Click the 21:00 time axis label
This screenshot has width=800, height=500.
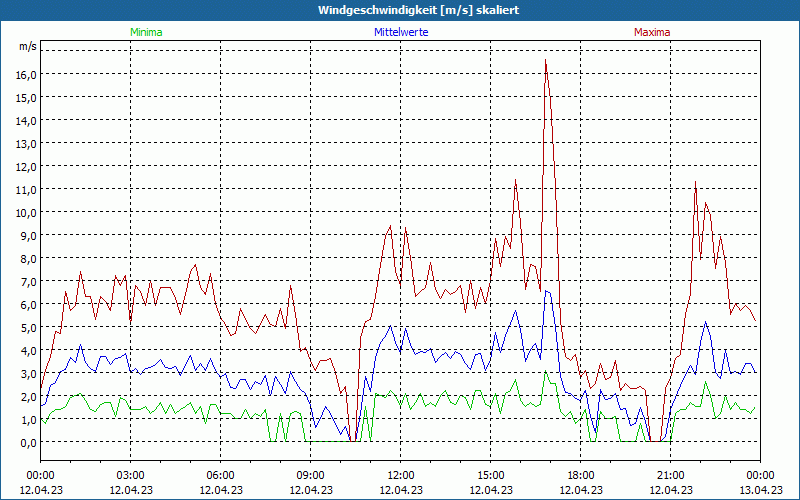click(670, 476)
